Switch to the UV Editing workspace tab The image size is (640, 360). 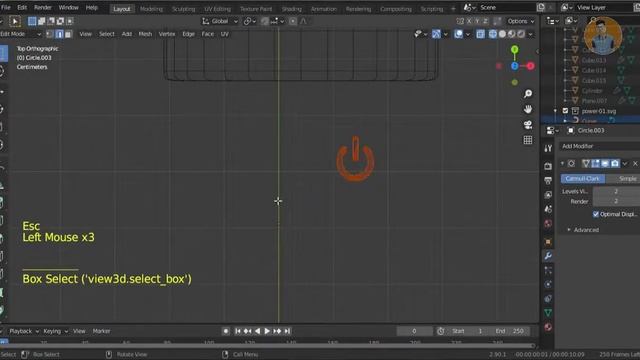pos(218,9)
